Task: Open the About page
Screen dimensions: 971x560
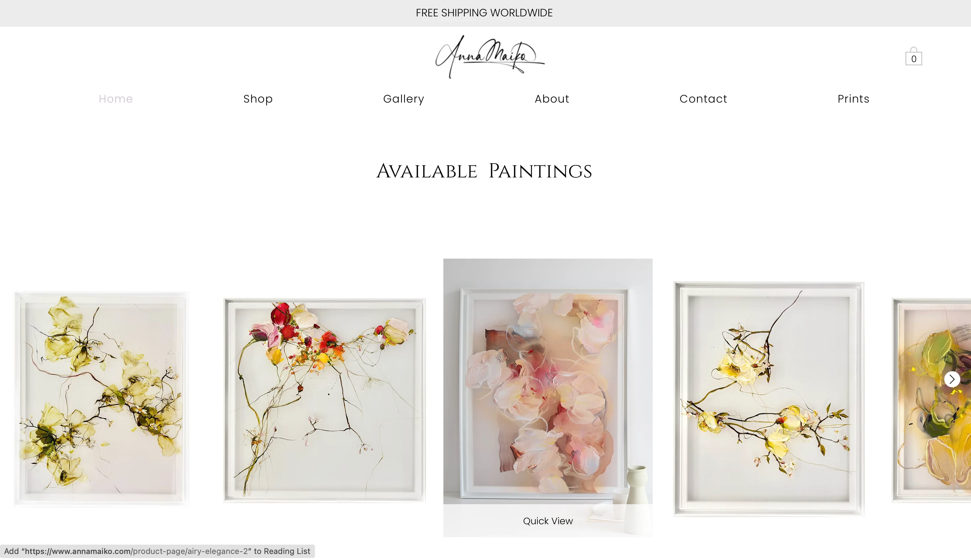Action: pyautogui.click(x=552, y=99)
